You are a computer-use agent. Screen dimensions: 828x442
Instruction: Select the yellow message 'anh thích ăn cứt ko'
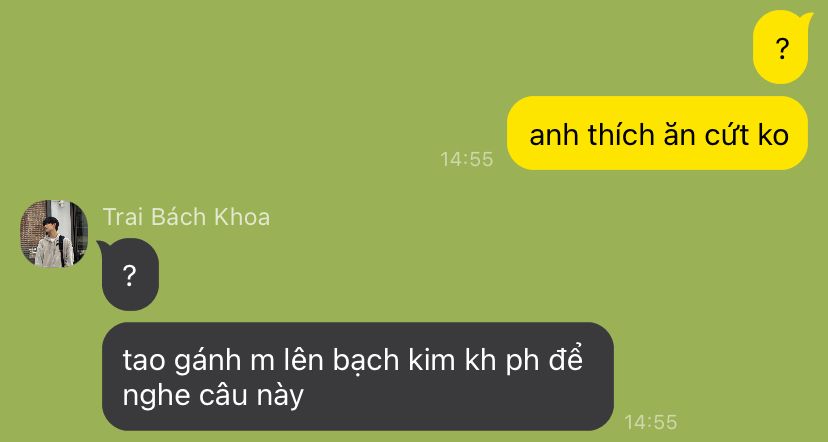(x=657, y=133)
